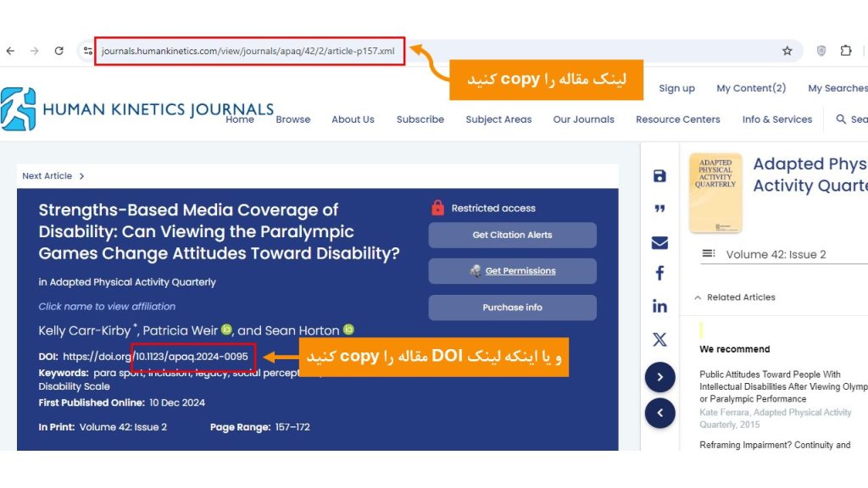868x488 pixels.
Task: Open the Browse menu
Action: (x=292, y=119)
